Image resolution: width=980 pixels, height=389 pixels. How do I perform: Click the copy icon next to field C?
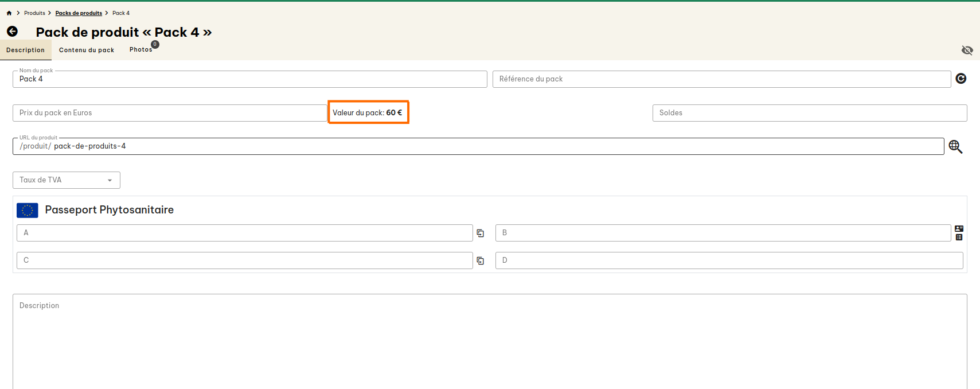coord(481,261)
